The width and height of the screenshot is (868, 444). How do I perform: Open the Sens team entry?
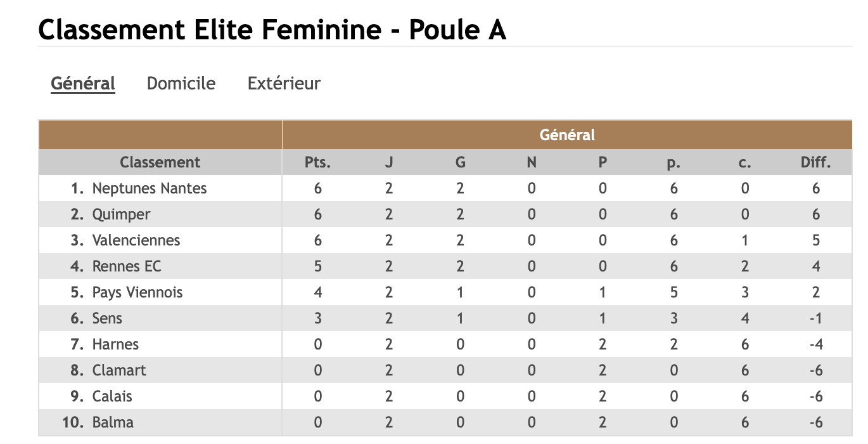point(107,318)
